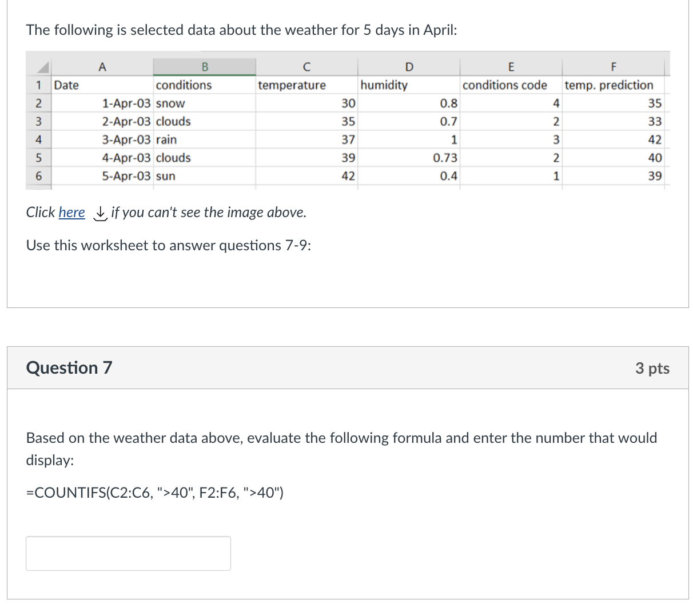Click the row number 6 header
Image resolution: width=693 pixels, height=616 pixels.
(38, 176)
